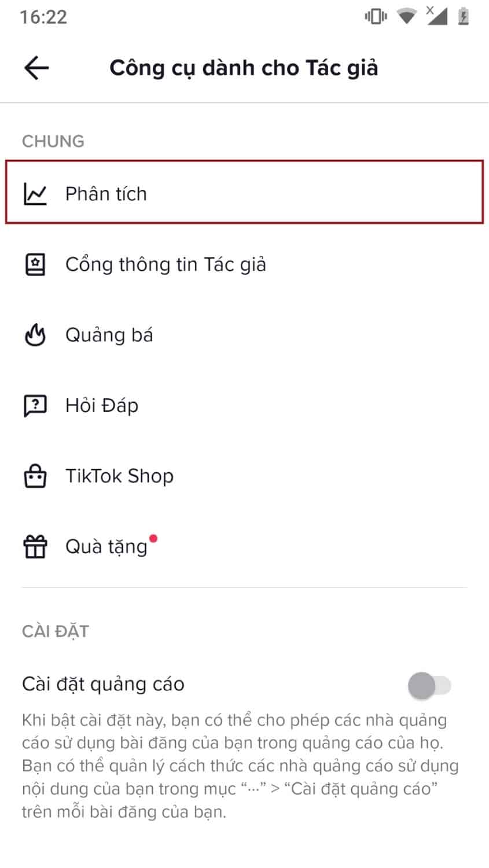Open Cổng thông tin Tác giả entry

[166, 264]
